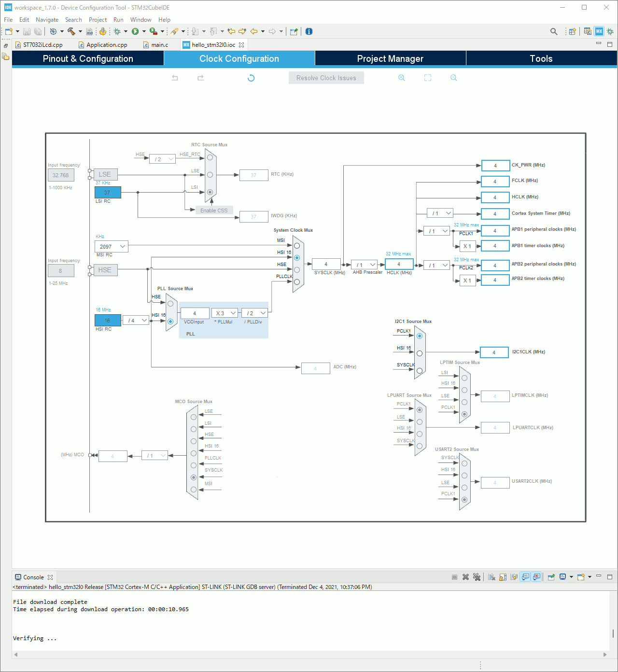Click the Open Perspective icon
The height and width of the screenshot is (672, 618).
click(x=572, y=31)
